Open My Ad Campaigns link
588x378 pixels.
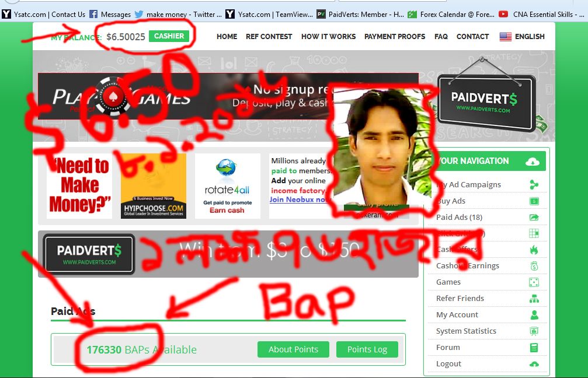469,185
